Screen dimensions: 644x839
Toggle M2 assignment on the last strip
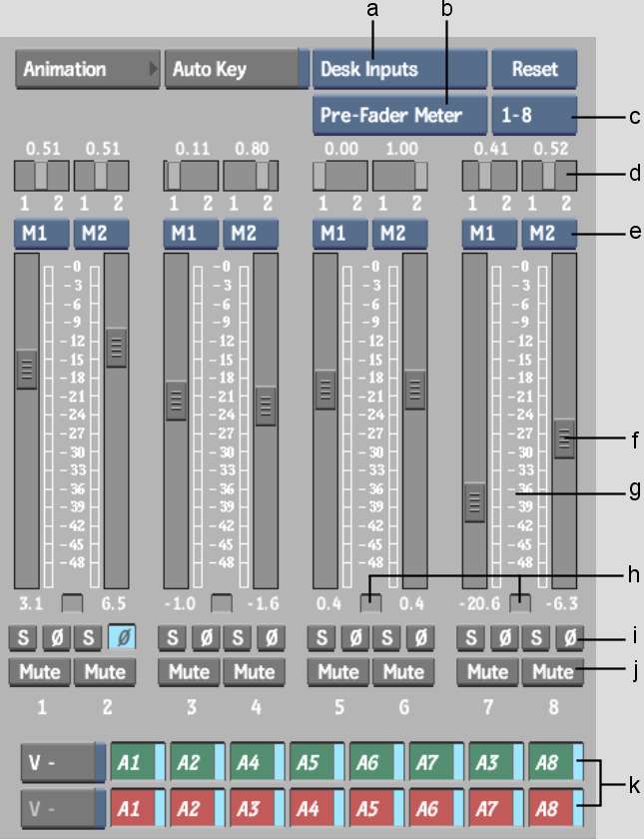pyautogui.click(x=549, y=234)
